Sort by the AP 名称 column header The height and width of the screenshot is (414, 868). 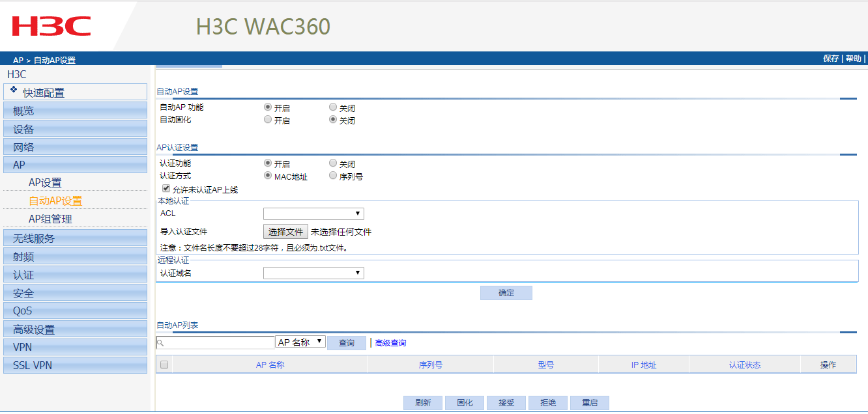270,365
